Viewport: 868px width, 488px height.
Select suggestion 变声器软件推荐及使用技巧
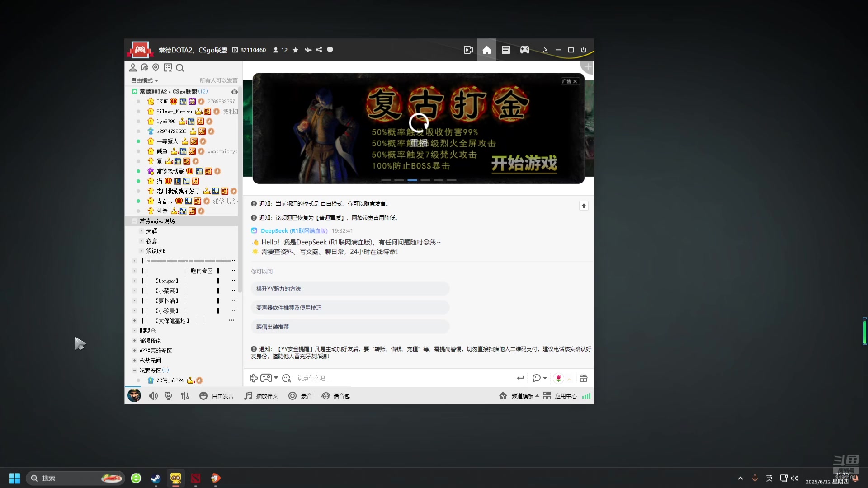[x=350, y=308]
